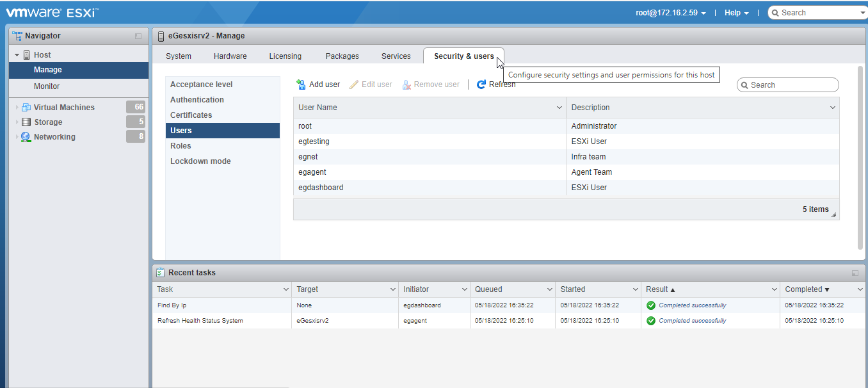Click the users table Search field
The image size is (868, 388).
(x=788, y=85)
